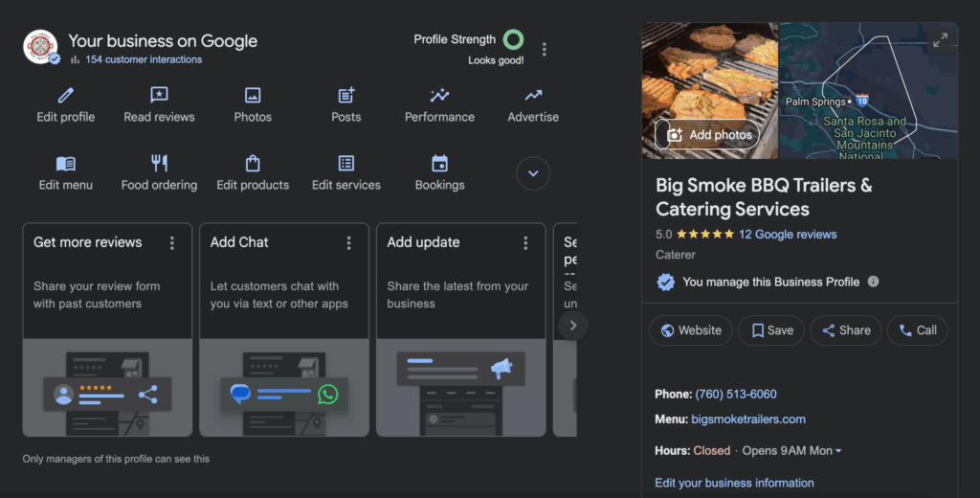Expand more profile actions chevron
The image size is (980, 498).
pos(533,173)
